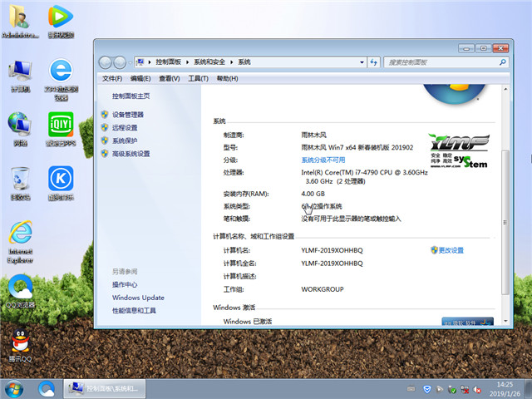This screenshot has height=399, width=532.
Task: Launch Internet Explorer desktop icon
Action: [x=20, y=242]
